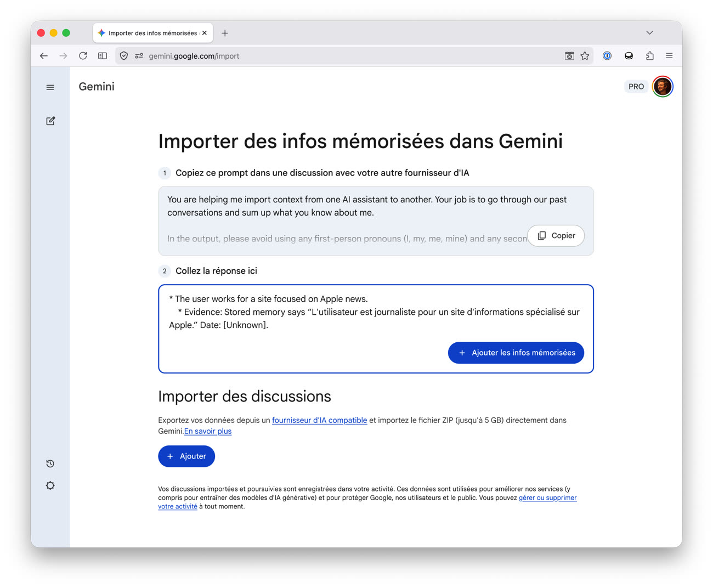Reload the current page

[83, 56]
